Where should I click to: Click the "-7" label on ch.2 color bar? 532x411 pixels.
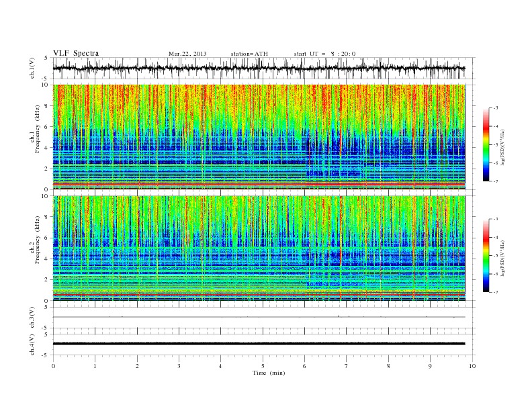496,292
